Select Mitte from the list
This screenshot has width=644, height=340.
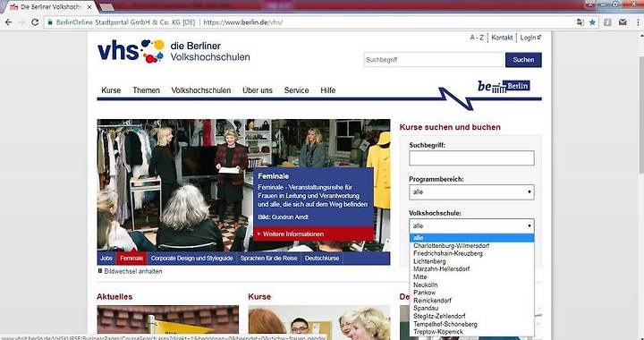pyautogui.click(x=471, y=276)
